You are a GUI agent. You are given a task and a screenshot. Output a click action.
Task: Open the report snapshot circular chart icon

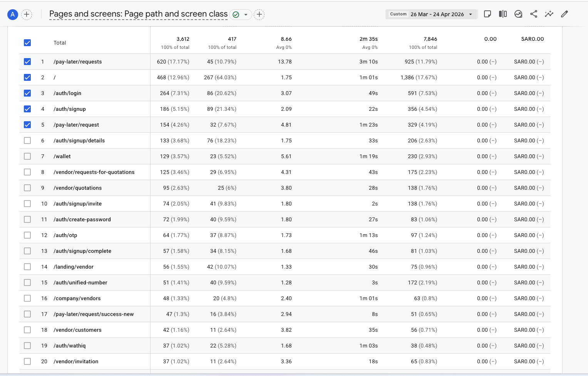pyautogui.click(x=518, y=14)
